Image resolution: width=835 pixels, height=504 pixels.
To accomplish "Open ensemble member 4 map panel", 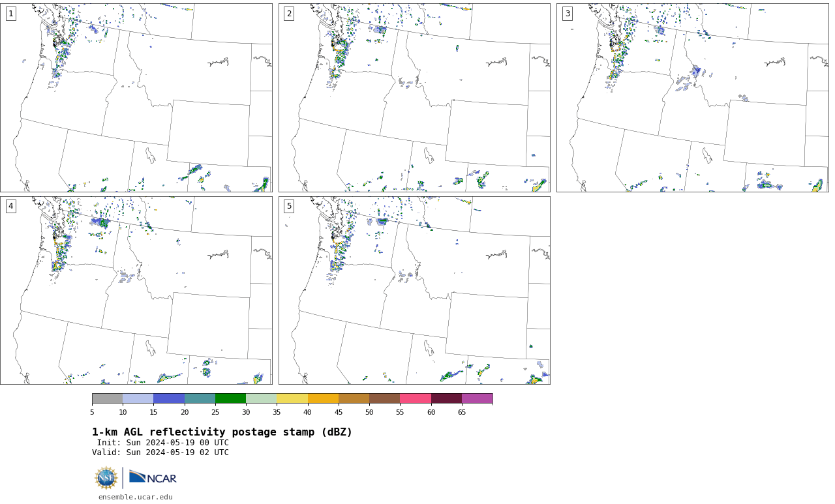I will (136, 290).
